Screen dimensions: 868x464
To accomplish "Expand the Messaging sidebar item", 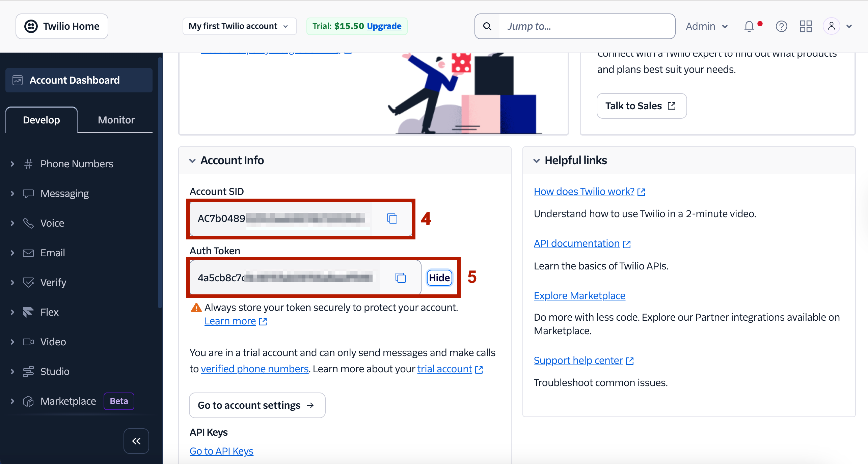I will (x=12, y=194).
